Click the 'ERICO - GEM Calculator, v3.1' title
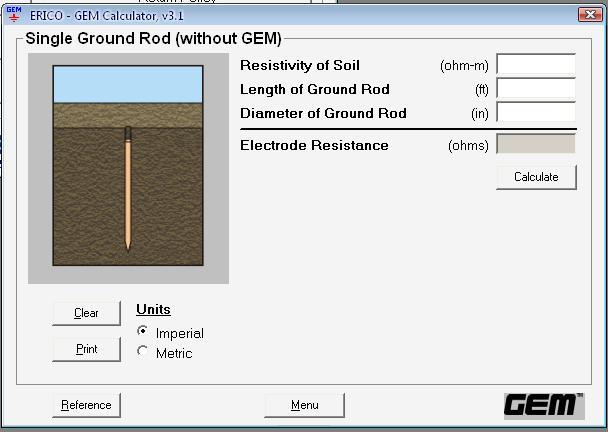608x432 pixels. coord(106,16)
